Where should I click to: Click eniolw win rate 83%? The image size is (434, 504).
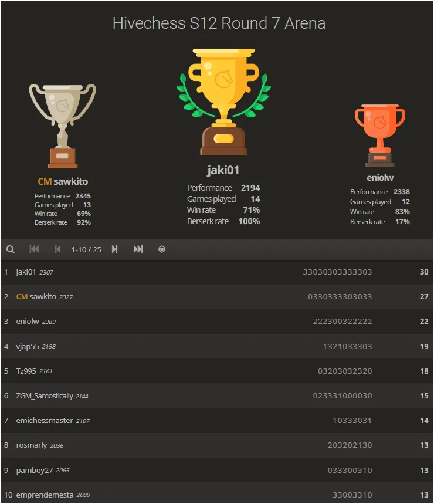[x=402, y=212]
